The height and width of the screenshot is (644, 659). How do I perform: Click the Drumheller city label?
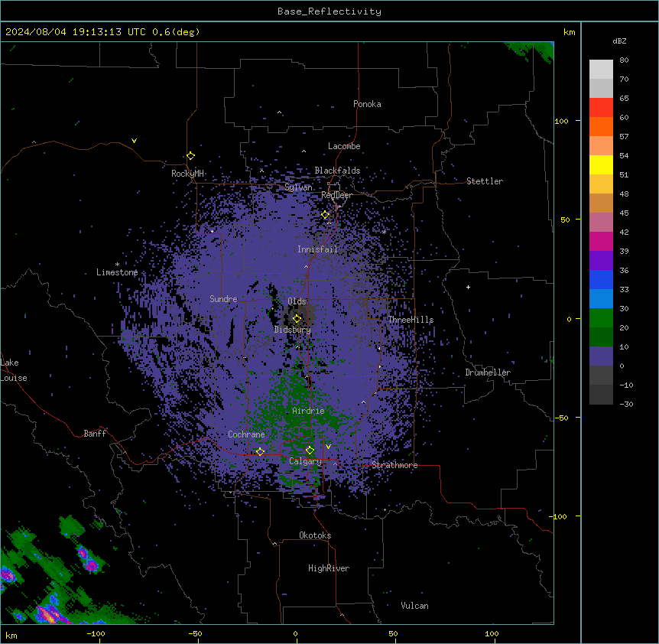click(x=488, y=372)
